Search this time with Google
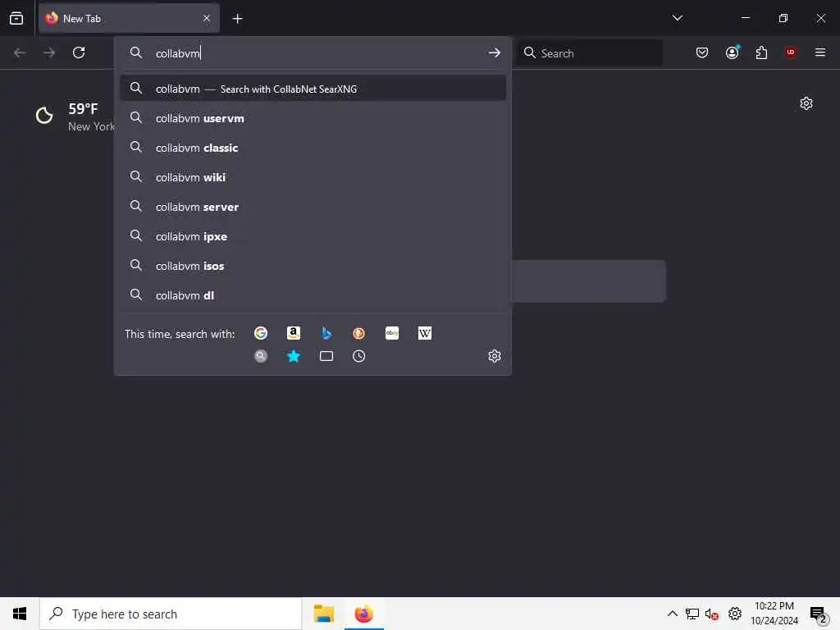The height and width of the screenshot is (630, 840). (x=261, y=333)
